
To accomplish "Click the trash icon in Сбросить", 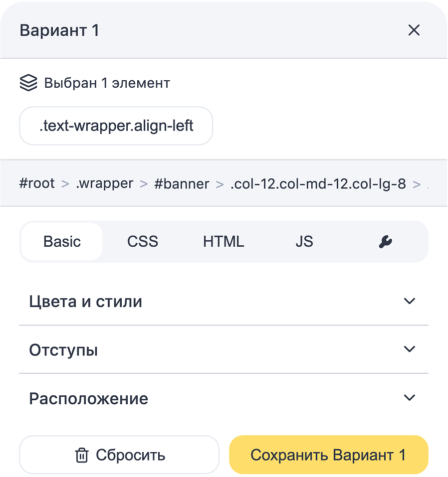I will [82, 455].
